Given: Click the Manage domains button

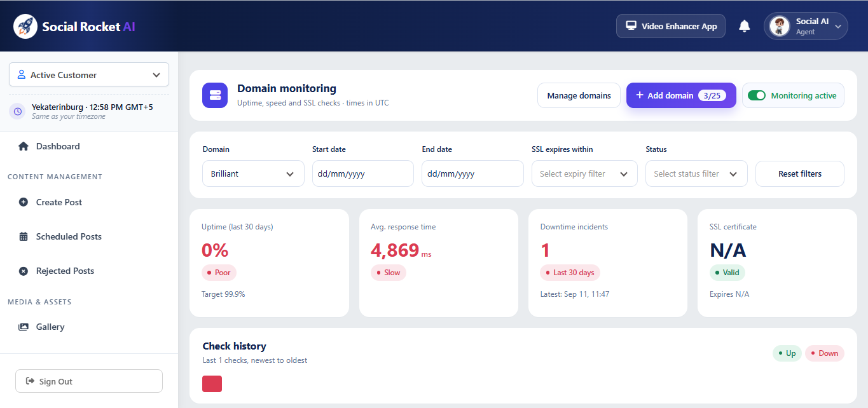Looking at the screenshot, I should point(579,95).
